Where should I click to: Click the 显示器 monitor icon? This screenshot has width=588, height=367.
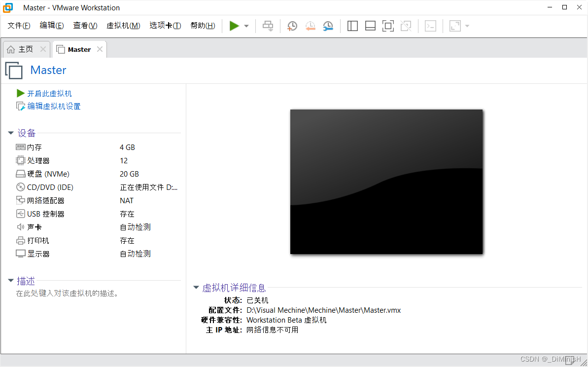pos(21,254)
